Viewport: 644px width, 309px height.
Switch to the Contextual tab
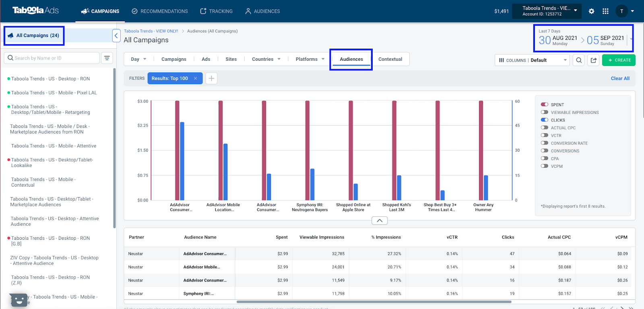(390, 59)
